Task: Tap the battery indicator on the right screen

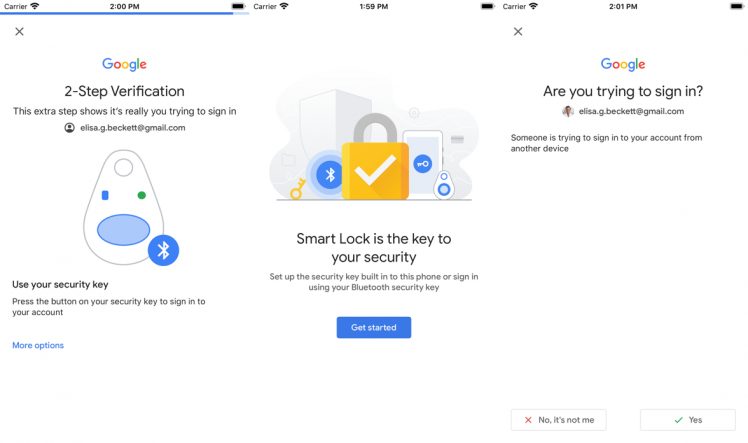Action: click(x=735, y=6)
